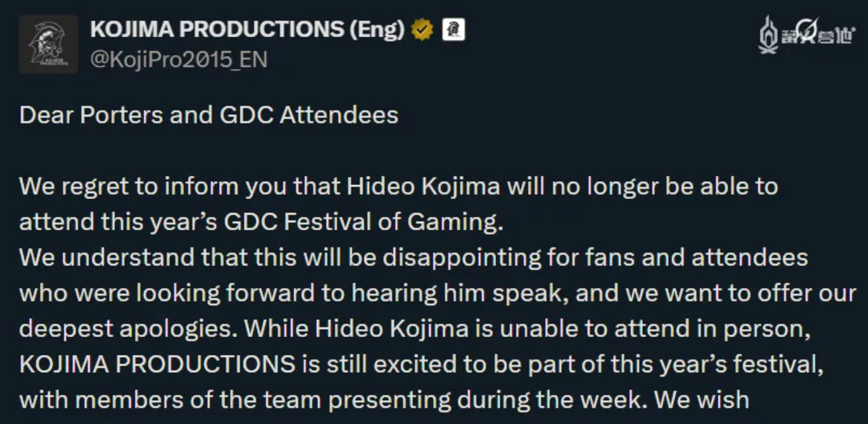Click the words "GDC Attendees" in the greeting
This screenshot has width=868, height=424.
tap(308, 115)
